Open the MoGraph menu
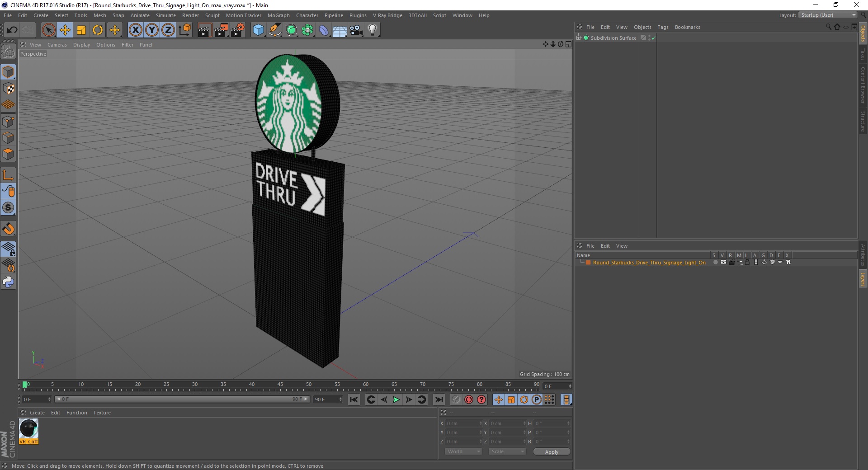The height and width of the screenshot is (470, 868). click(278, 15)
